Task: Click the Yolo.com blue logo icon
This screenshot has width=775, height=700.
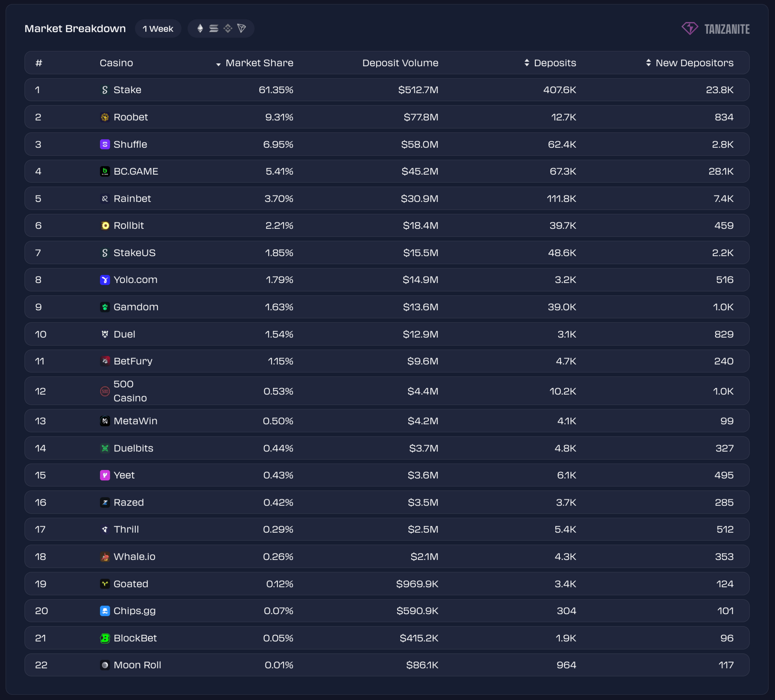Action: click(105, 280)
